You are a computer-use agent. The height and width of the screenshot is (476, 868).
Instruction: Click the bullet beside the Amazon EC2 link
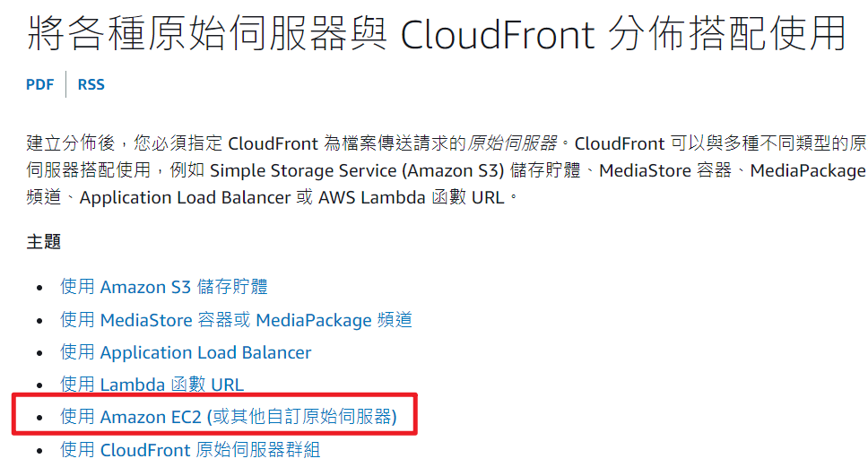39,418
